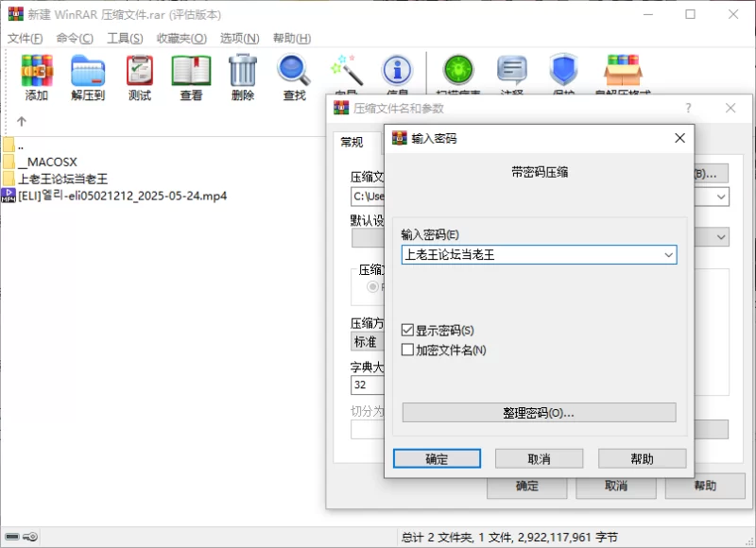Click 帮助 in 压缩文件名和参数 dialog
Image resolution: width=756 pixels, height=548 pixels.
705,486
